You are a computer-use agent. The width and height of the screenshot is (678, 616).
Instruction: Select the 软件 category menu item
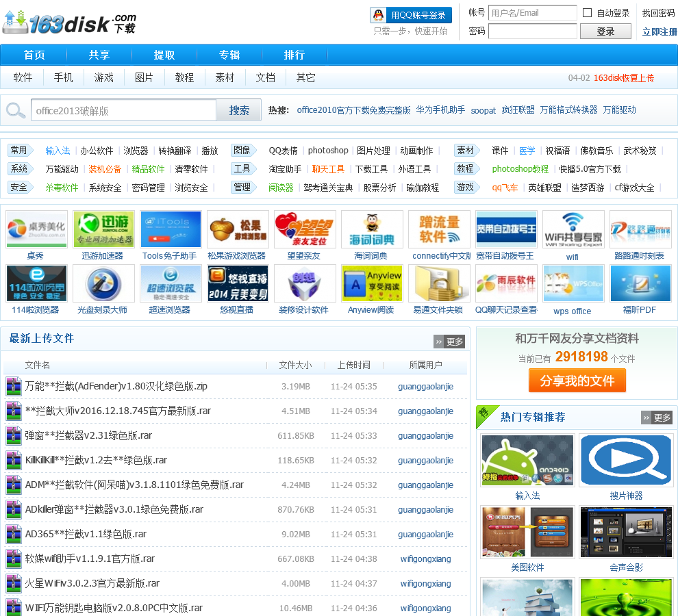click(23, 77)
